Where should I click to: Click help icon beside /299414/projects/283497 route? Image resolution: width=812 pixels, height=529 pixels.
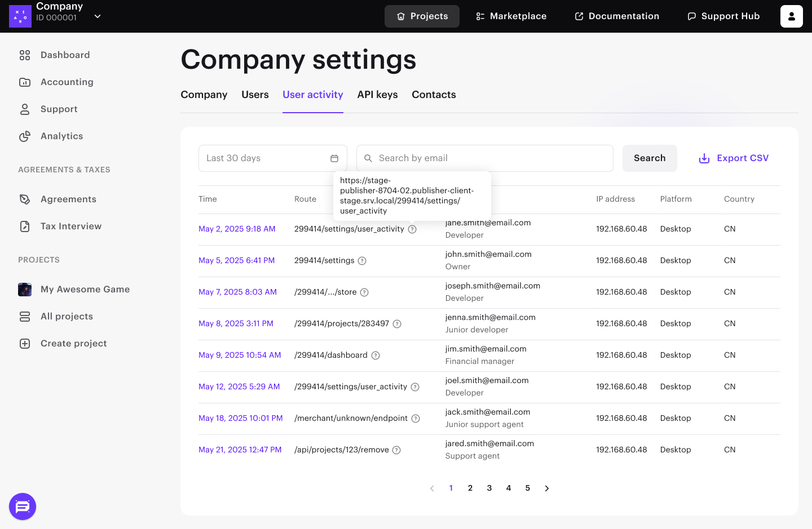pyautogui.click(x=397, y=324)
